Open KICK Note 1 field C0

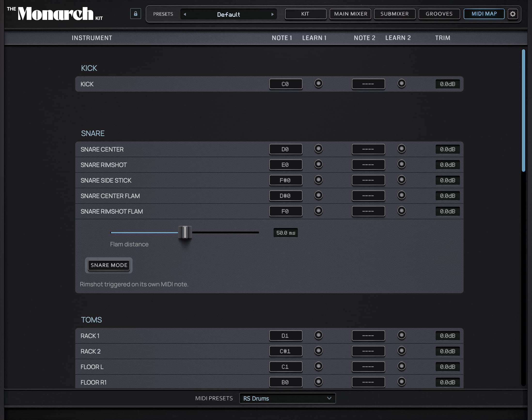click(286, 84)
